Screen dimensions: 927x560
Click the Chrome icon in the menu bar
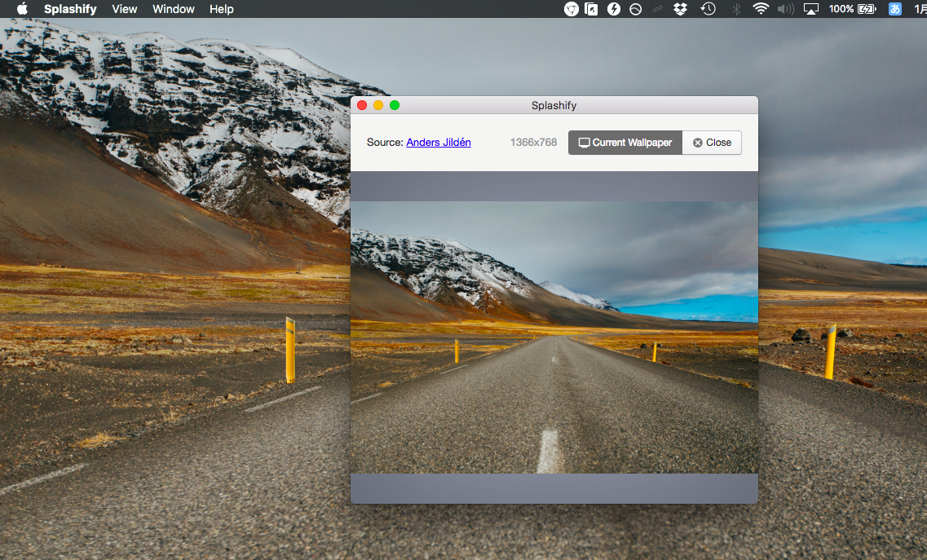point(572,9)
